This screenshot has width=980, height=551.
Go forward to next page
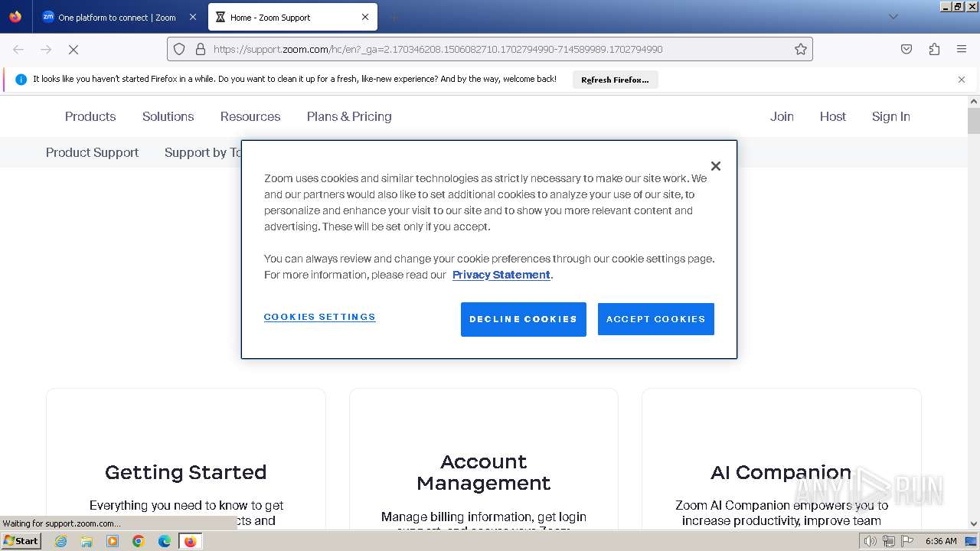point(46,49)
